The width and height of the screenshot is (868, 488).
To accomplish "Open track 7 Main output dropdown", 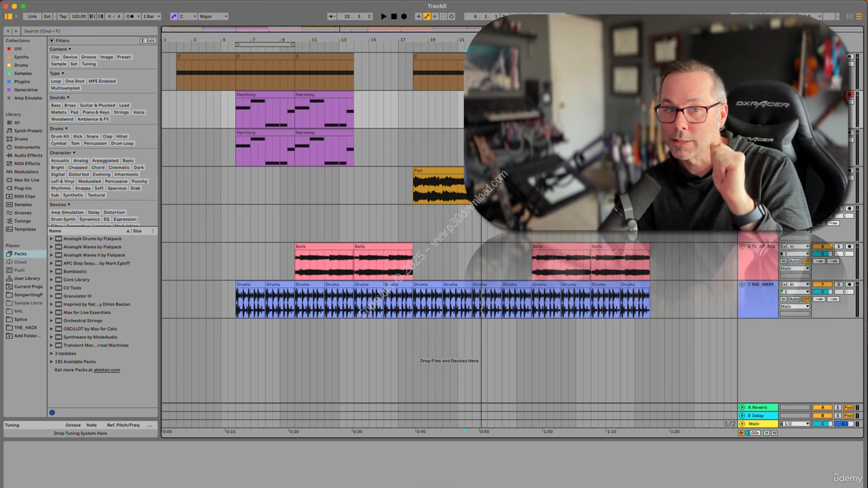I will point(795,306).
